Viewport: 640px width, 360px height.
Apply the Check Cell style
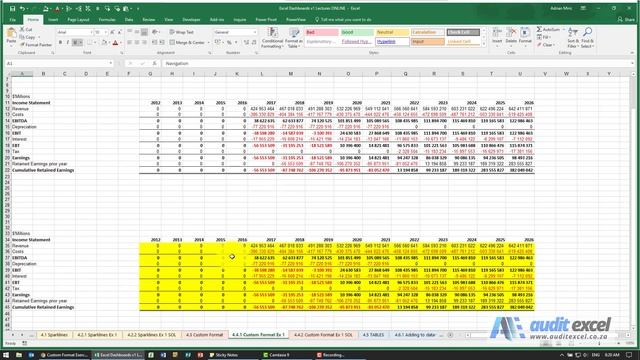pos(463,32)
